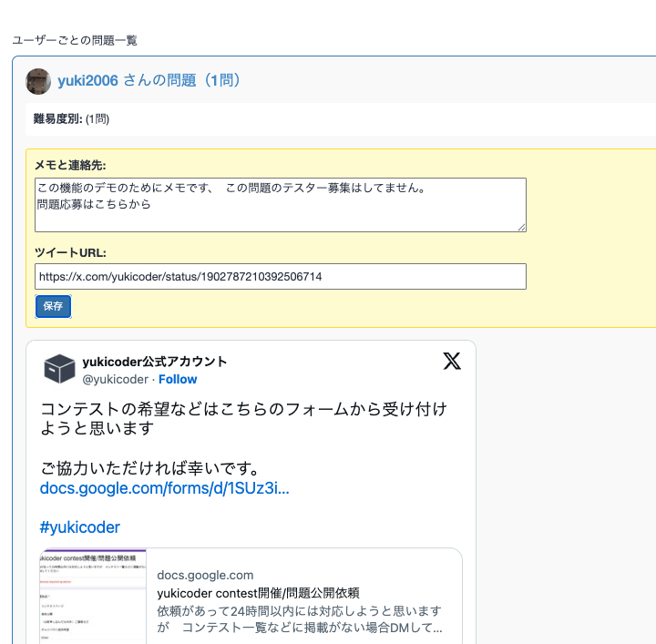Open the Google Form preview thumbnail
Image resolution: width=656 pixels, height=644 pixels.
click(x=93, y=597)
